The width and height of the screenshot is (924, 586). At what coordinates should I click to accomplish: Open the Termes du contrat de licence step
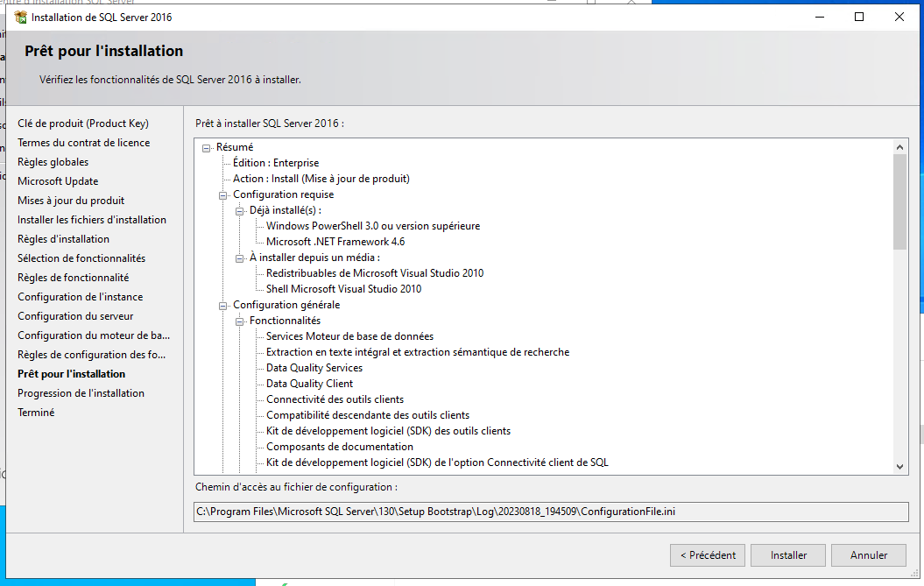[84, 143]
